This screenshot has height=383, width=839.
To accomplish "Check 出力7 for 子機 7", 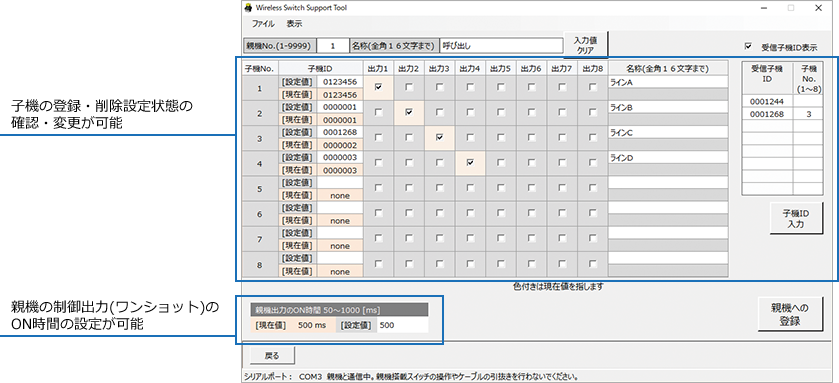I will (x=562, y=239).
